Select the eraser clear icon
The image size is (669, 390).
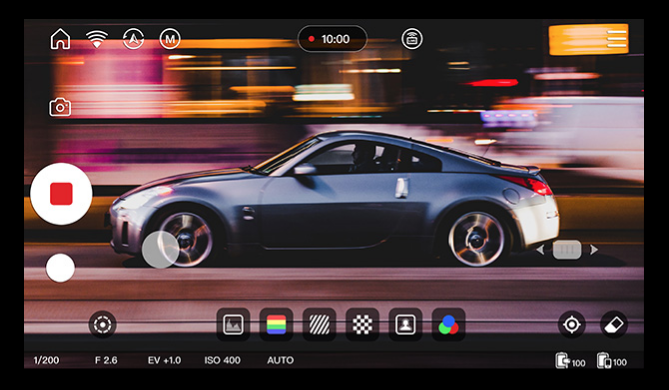coord(614,325)
